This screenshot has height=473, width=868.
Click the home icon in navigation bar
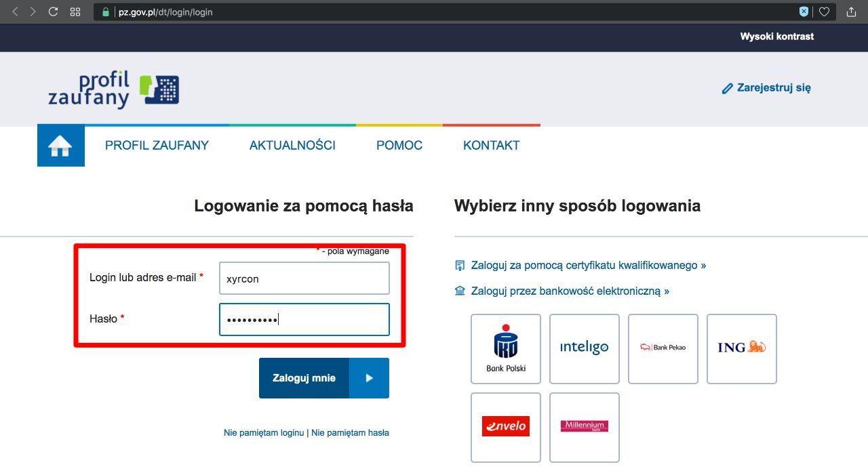[60, 146]
